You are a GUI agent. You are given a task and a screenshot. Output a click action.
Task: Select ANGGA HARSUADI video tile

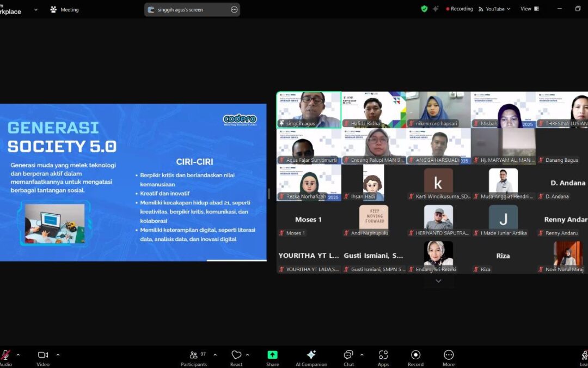438,146
